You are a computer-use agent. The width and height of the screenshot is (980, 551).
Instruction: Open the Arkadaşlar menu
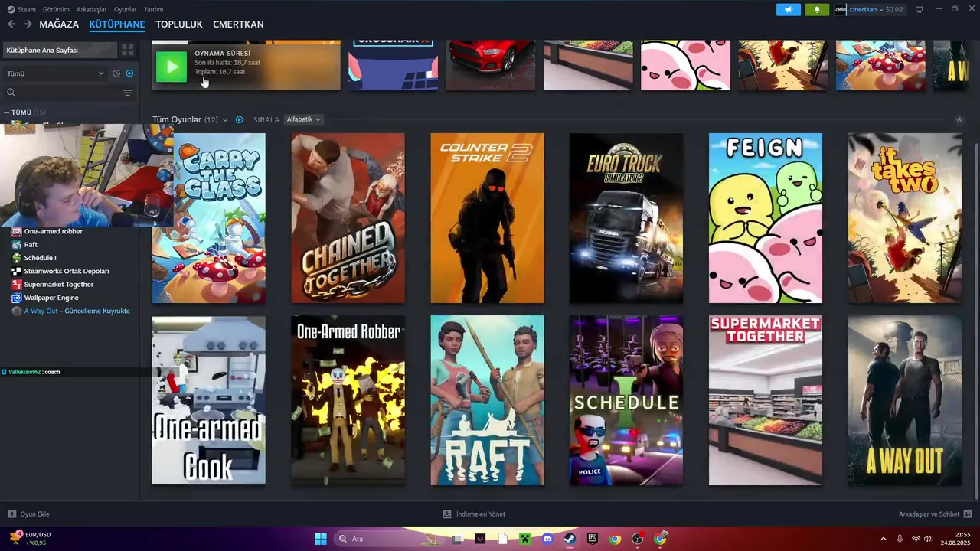click(x=92, y=9)
